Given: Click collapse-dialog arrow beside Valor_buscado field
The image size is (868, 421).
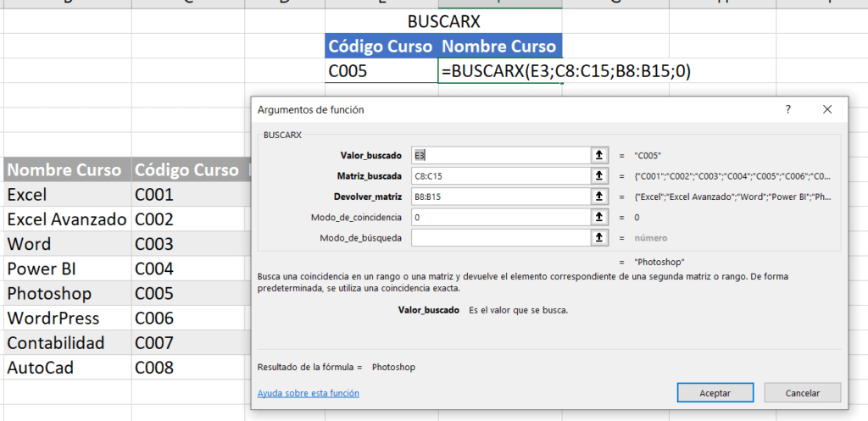Looking at the screenshot, I should 599,155.
